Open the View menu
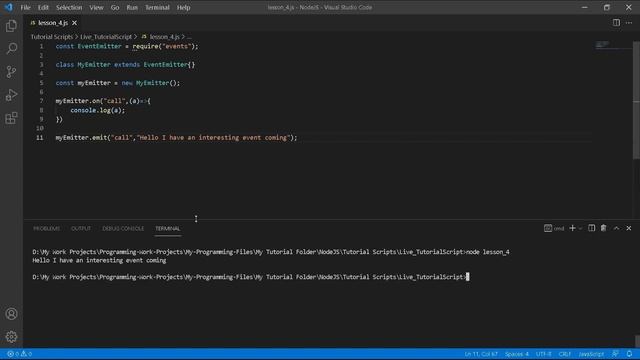Viewport: 640px width, 360px height. (96, 7)
